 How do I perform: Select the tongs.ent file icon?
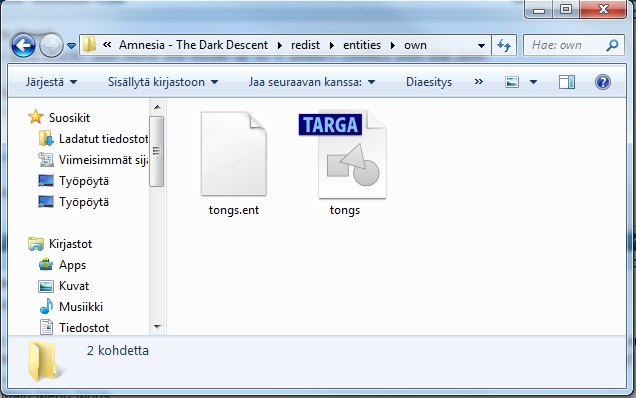[234, 154]
